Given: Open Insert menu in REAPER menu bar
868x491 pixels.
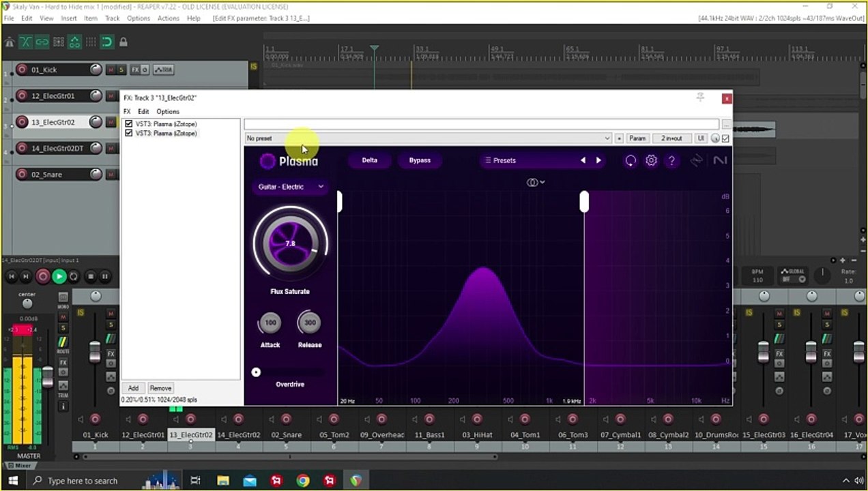Looking at the screenshot, I should (69, 18).
